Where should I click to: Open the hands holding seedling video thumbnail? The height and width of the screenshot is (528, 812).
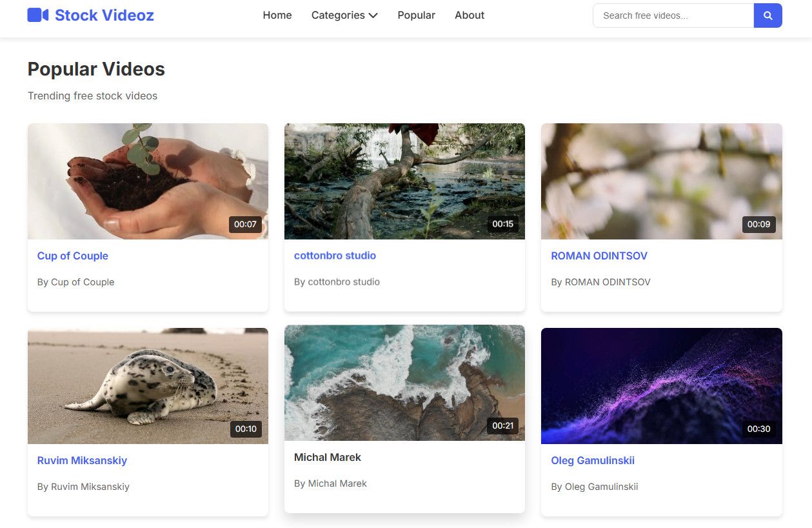[148, 181]
